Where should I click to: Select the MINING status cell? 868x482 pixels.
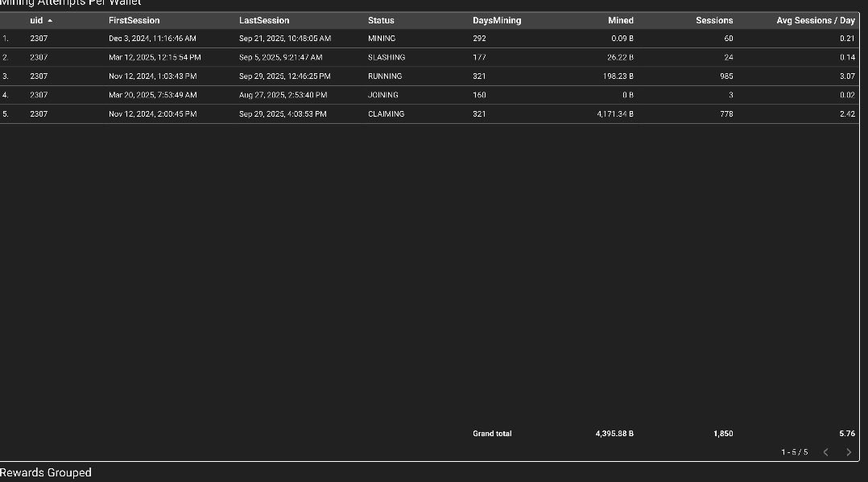[382, 39]
